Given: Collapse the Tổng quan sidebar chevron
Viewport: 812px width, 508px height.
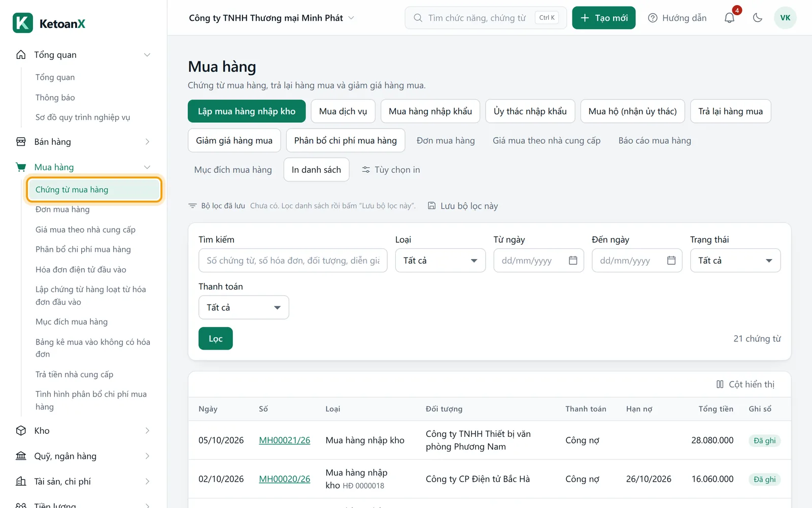Looking at the screenshot, I should pyautogui.click(x=147, y=55).
